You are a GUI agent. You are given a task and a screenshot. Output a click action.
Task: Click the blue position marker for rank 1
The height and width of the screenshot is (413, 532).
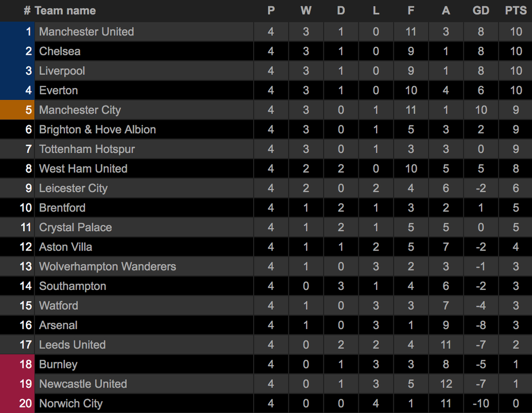pos(17,32)
